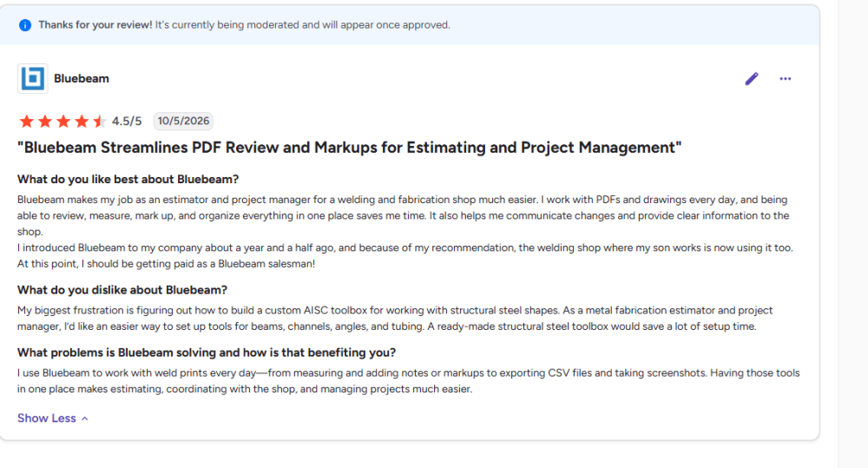Click the sentence about Bluebeam salesman
The height and width of the screenshot is (468, 868).
[x=166, y=264]
